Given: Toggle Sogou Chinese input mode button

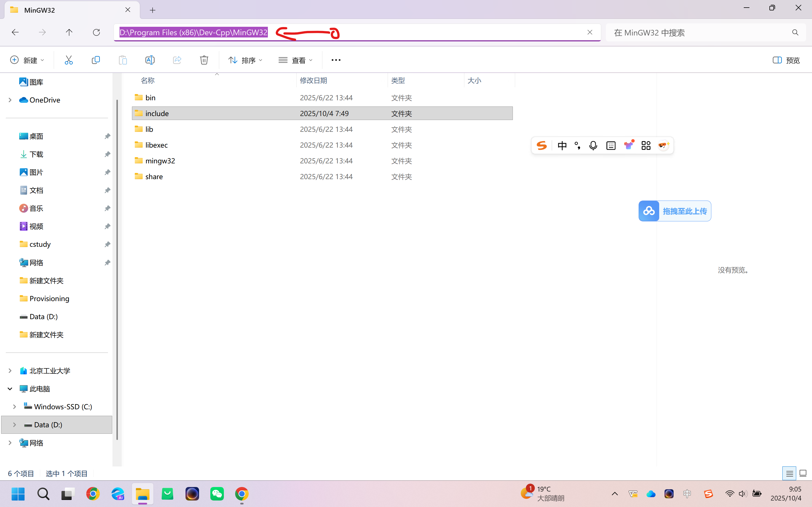Looking at the screenshot, I should click(562, 146).
